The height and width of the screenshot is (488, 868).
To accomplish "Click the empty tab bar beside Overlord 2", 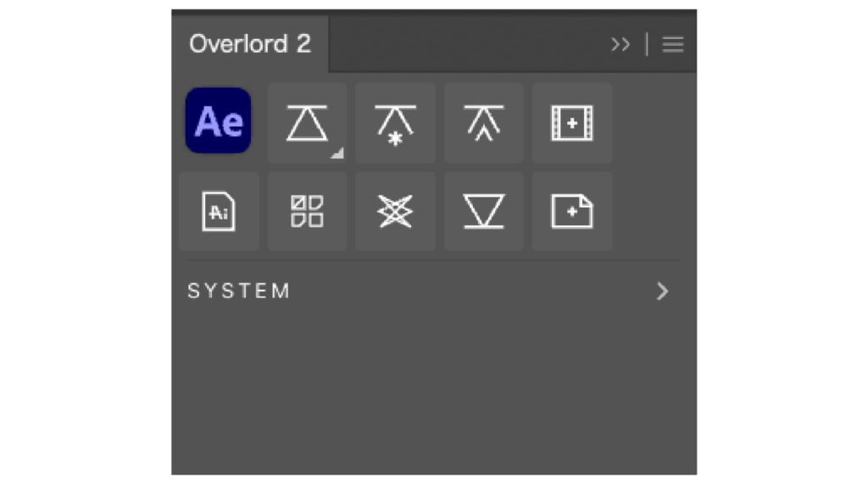I will [x=466, y=44].
